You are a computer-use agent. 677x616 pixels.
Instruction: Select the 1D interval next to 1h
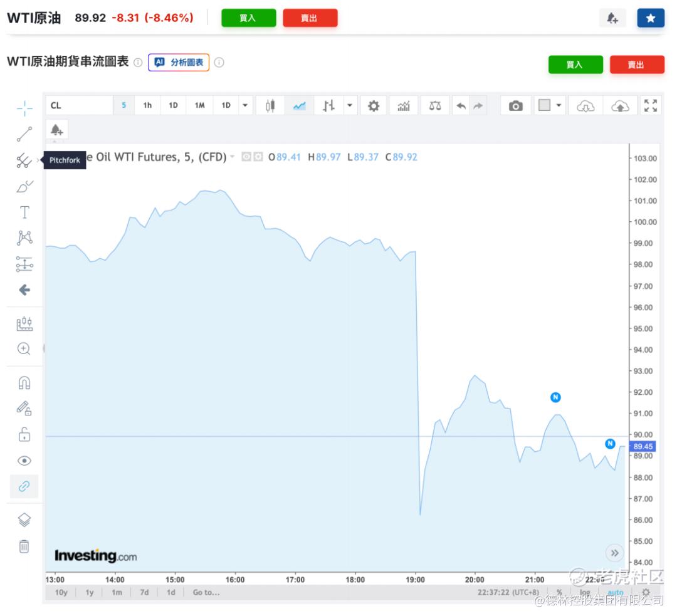tap(173, 105)
